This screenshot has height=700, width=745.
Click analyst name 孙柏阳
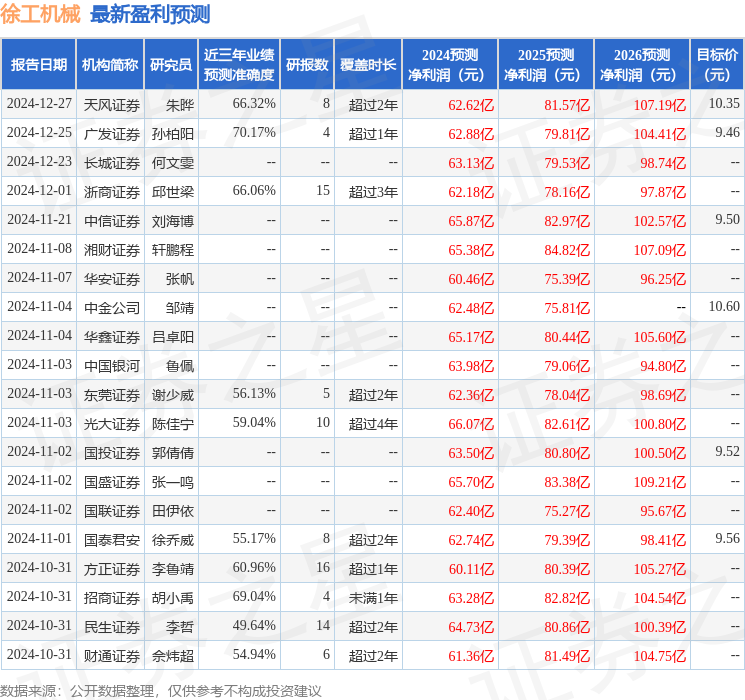pos(173,133)
